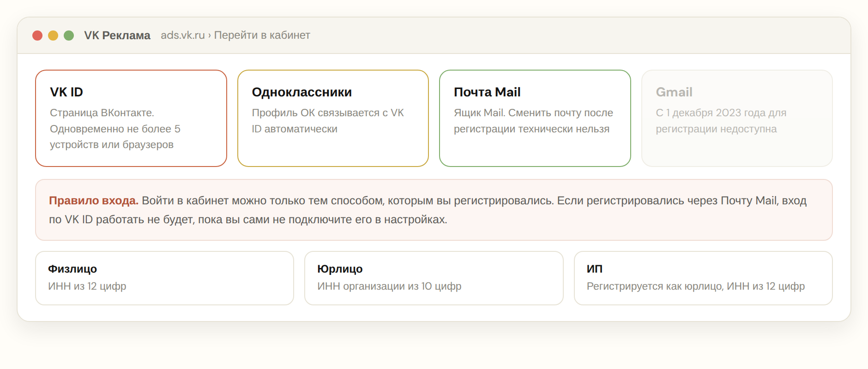Click the text 'ИНН из 12 цифр' under Физлицо
This screenshot has height=369, width=868.
point(87,286)
